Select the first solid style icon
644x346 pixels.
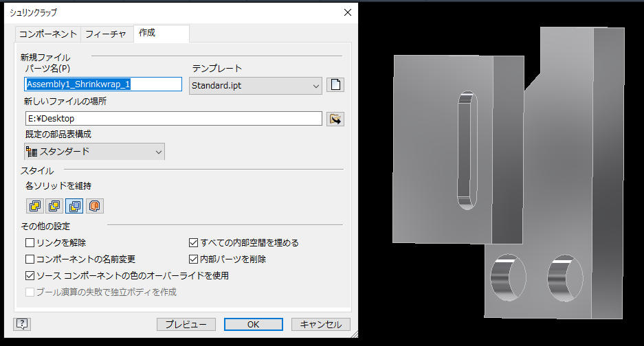35,206
